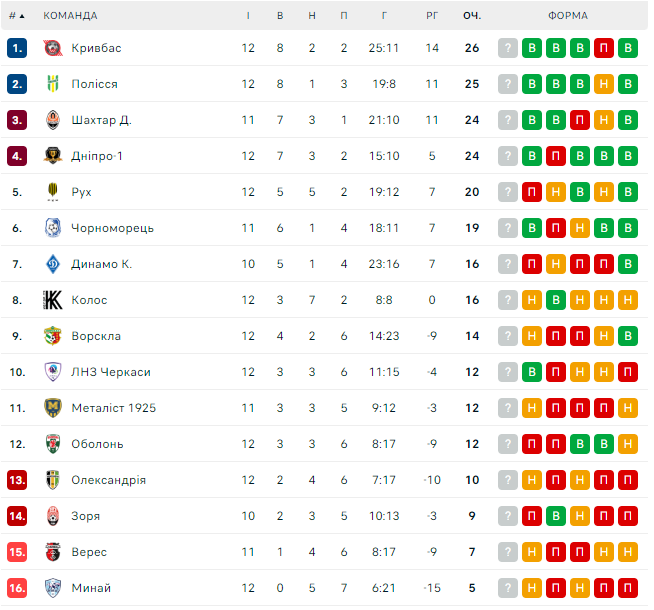Click the ФОРМА column header
Viewport: 654px width, 610px height.
tap(568, 16)
